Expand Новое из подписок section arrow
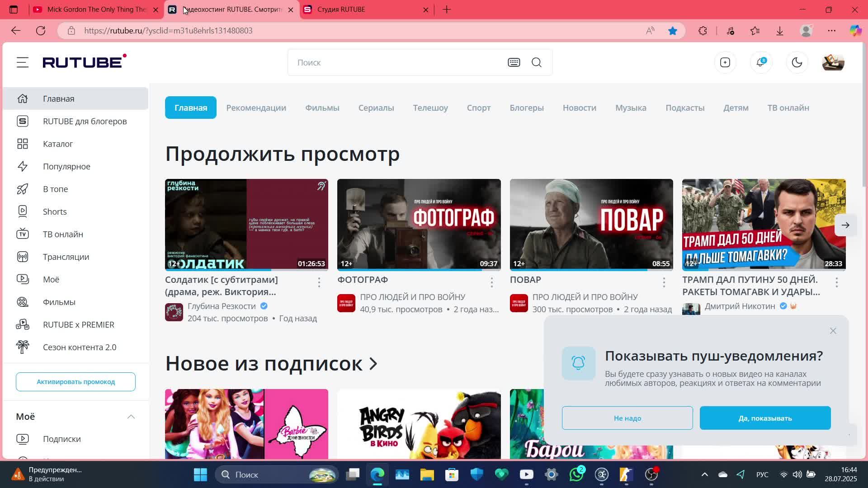 (373, 364)
